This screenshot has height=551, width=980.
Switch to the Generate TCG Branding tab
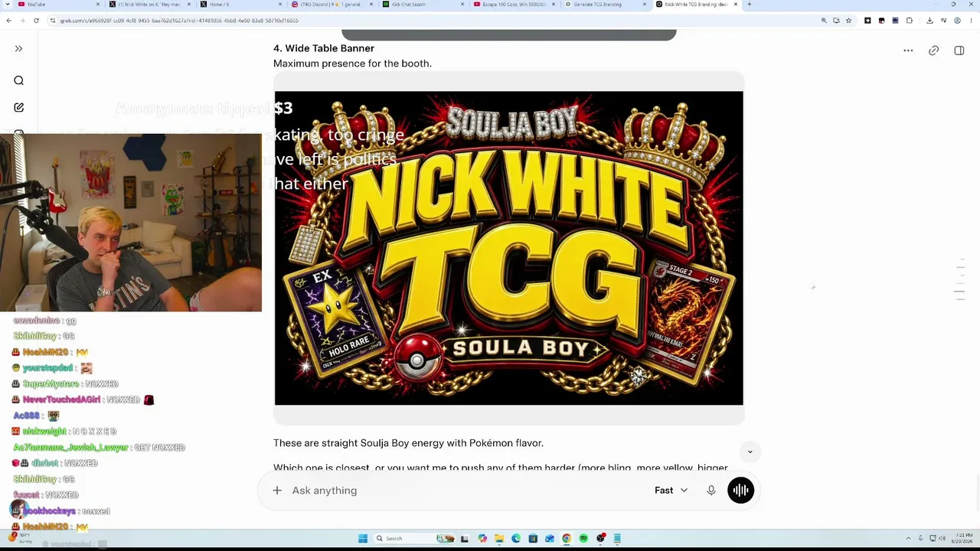[604, 5]
